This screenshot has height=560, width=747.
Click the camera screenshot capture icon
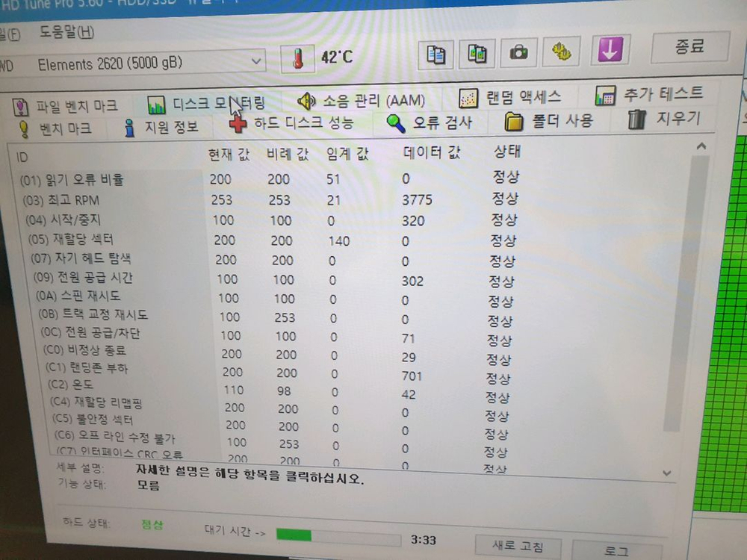518,52
